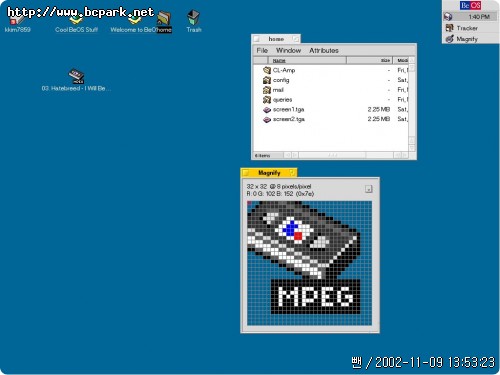Viewport: 500px width, 375px height.
Task: Click the Magnify window title tab
Action: 269,173
